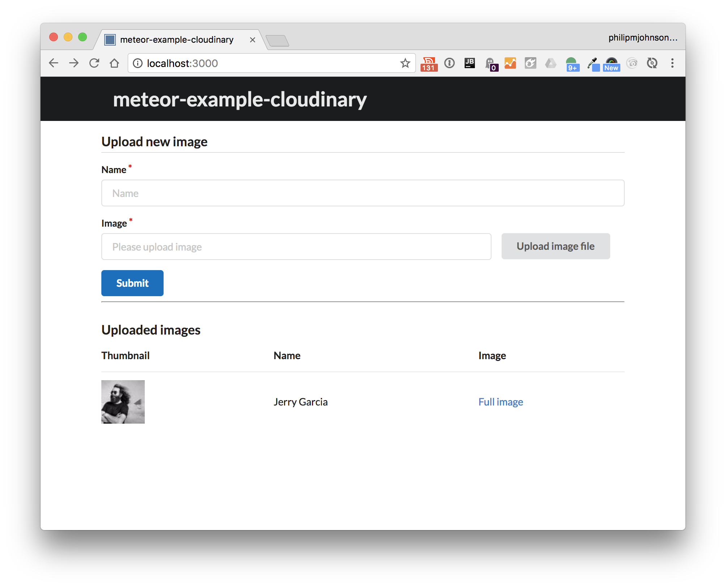Open the Google Analytics orange chart extension
This screenshot has height=588, width=726.
[x=510, y=63]
